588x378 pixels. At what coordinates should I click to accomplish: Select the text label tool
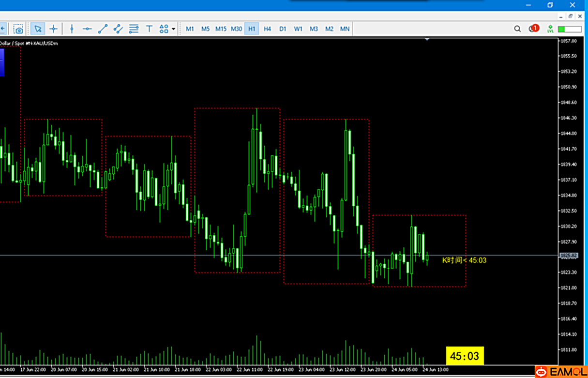149,29
